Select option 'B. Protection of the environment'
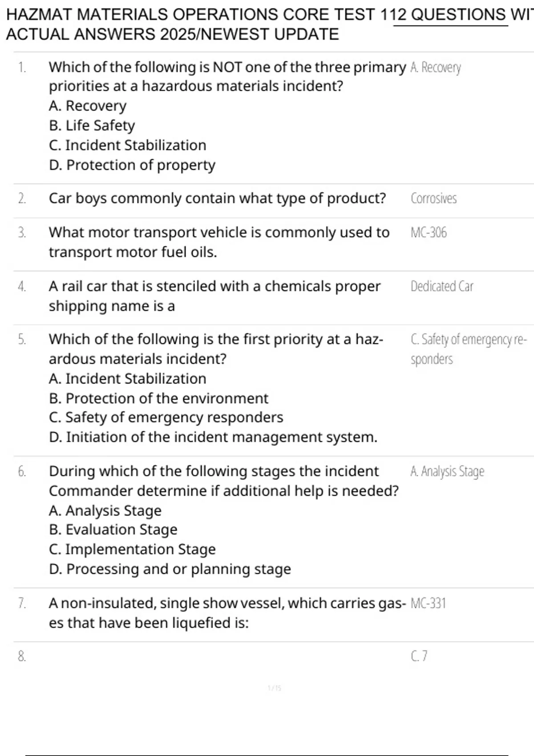Viewport: 534px width, 756px height. pos(158,398)
